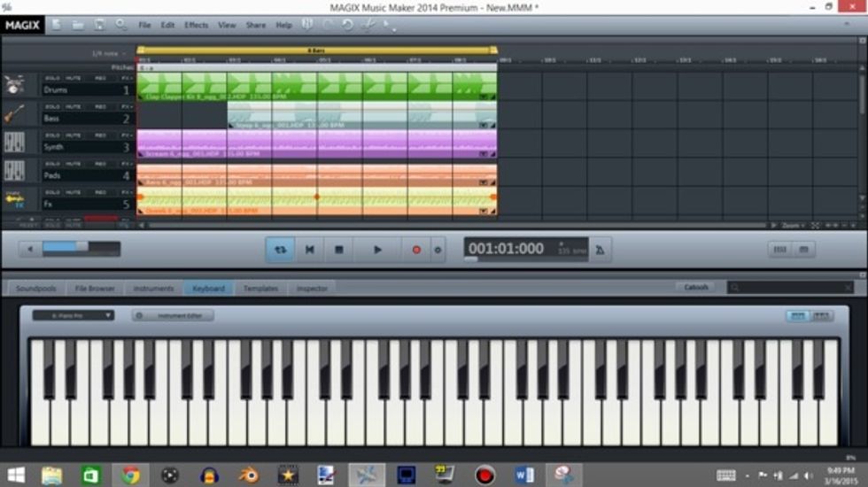This screenshot has width=868, height=487.
Task: Open the FX dropdown on Bass track
Action: tap(126, 107)
